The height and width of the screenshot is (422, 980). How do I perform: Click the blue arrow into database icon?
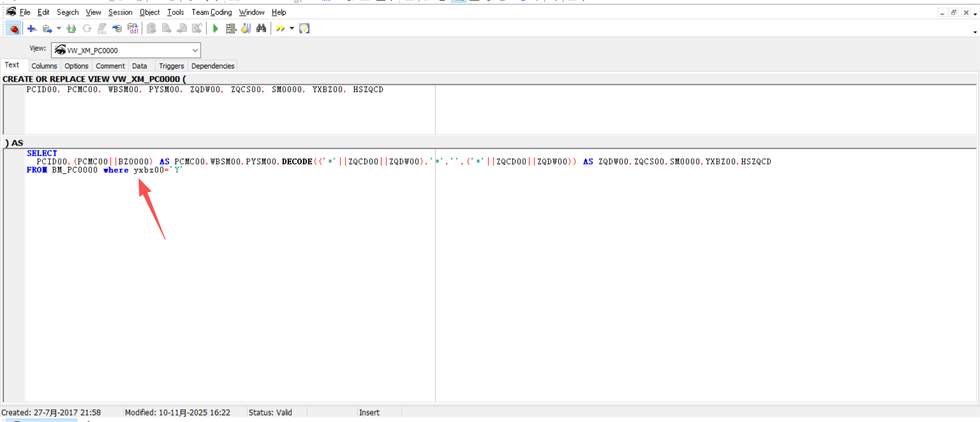[117, 29]
